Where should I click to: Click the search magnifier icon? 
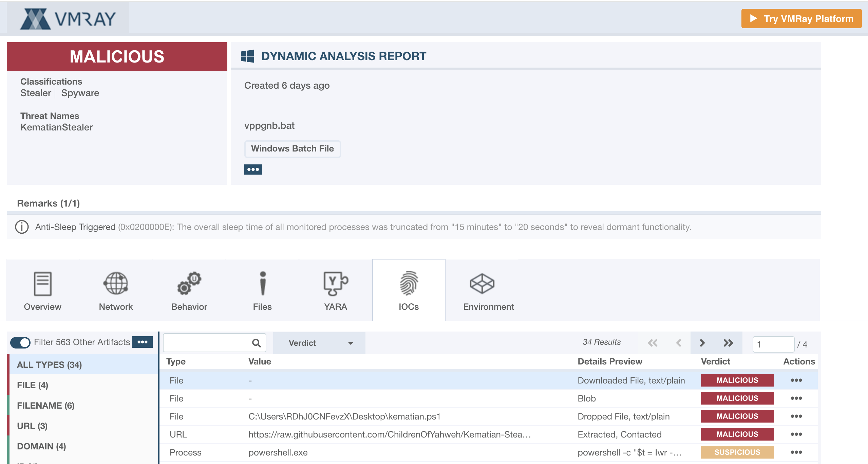(257, 343)
